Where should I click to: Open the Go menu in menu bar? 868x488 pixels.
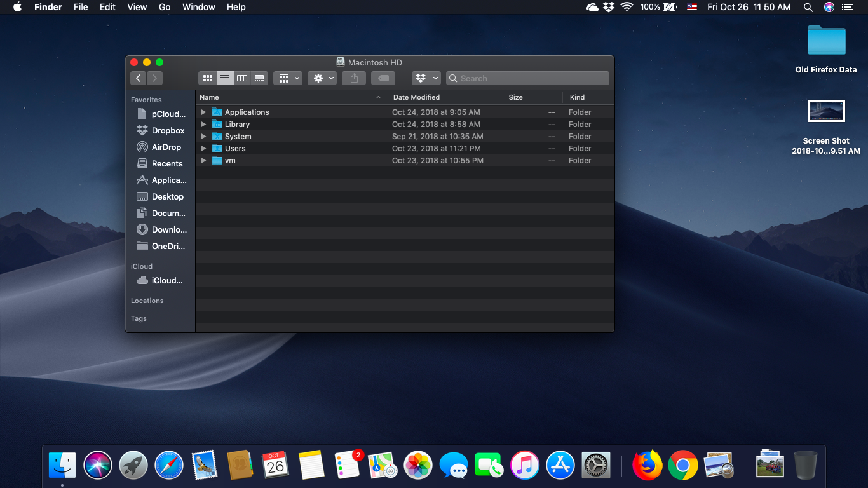(165, 7)
